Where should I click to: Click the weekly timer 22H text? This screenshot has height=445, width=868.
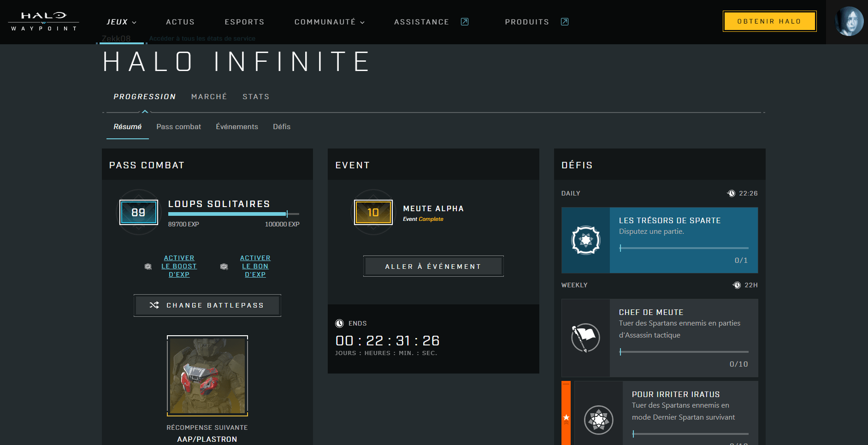click(x=751, y=285)
